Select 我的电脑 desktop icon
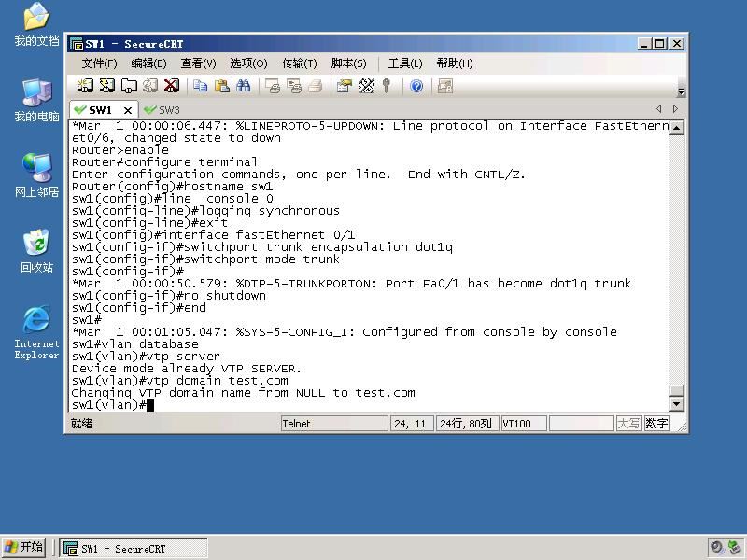 point(36,101)
